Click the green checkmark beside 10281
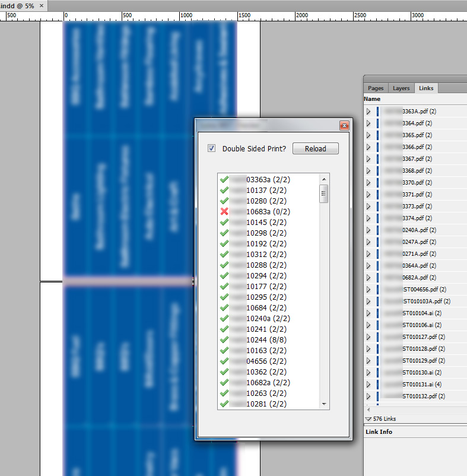 [224, 404]
